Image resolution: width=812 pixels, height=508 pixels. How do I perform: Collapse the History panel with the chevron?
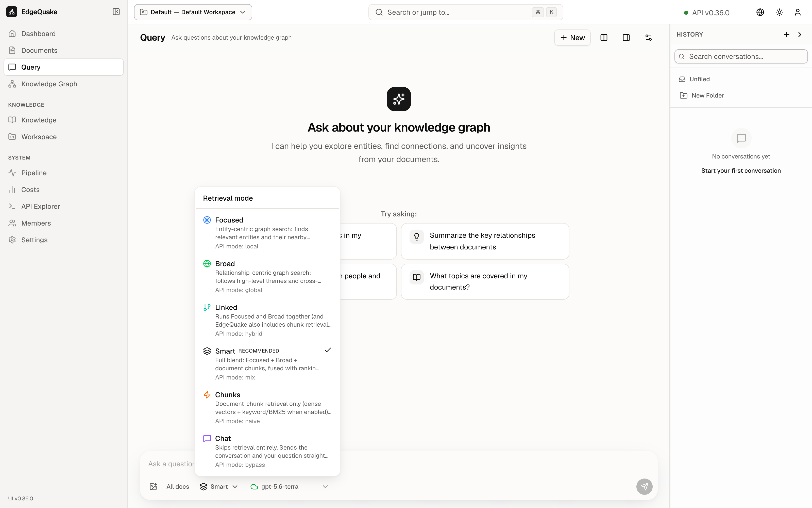[800, 35]
